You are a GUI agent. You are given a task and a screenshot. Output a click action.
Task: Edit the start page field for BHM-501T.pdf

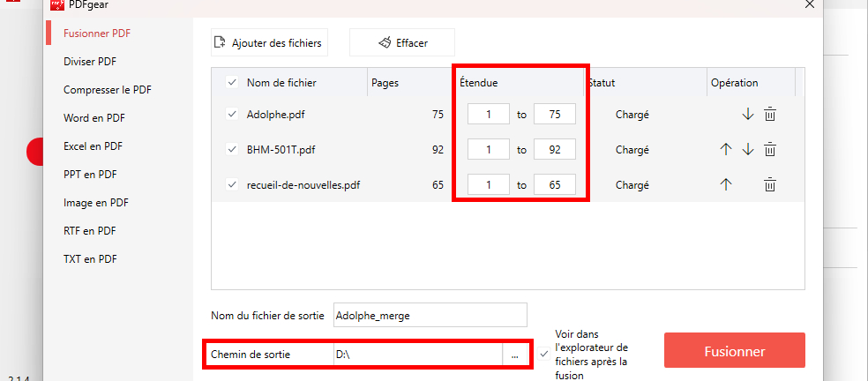pyautogui.click(x=489, y=150)
